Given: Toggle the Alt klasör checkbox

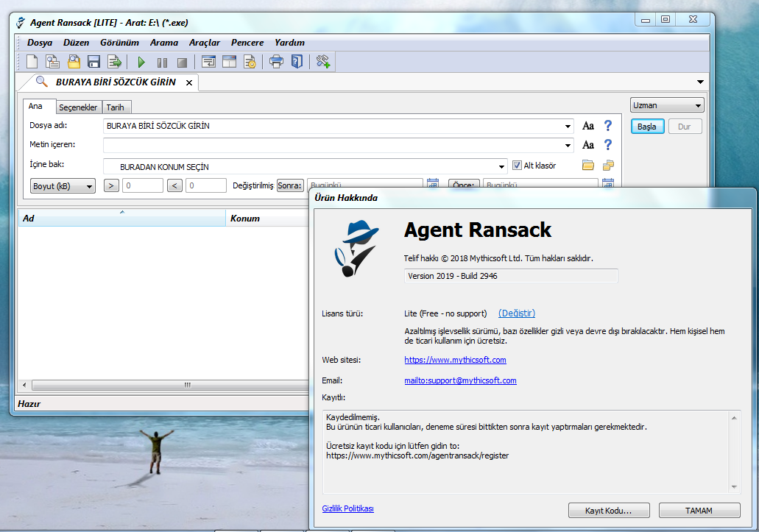Looking at the screenshot, I should tap(517, 166).
